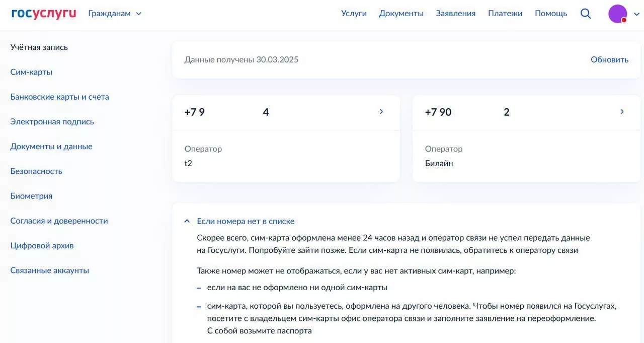Open Услуги in top navigation
Screen dimensions: 644x343
pos(354,14)
